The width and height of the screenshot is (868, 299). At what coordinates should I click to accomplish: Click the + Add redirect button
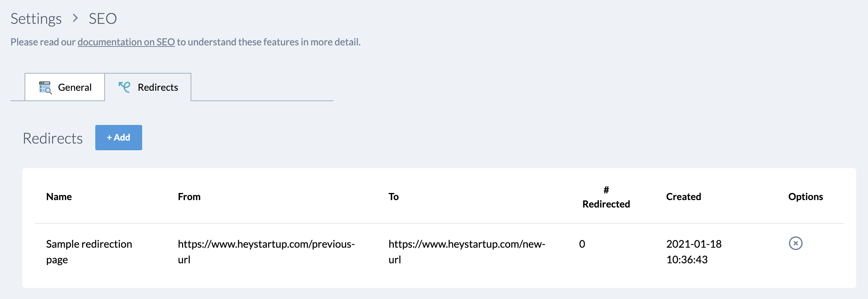pyautogui.click(x=119, y=138)
